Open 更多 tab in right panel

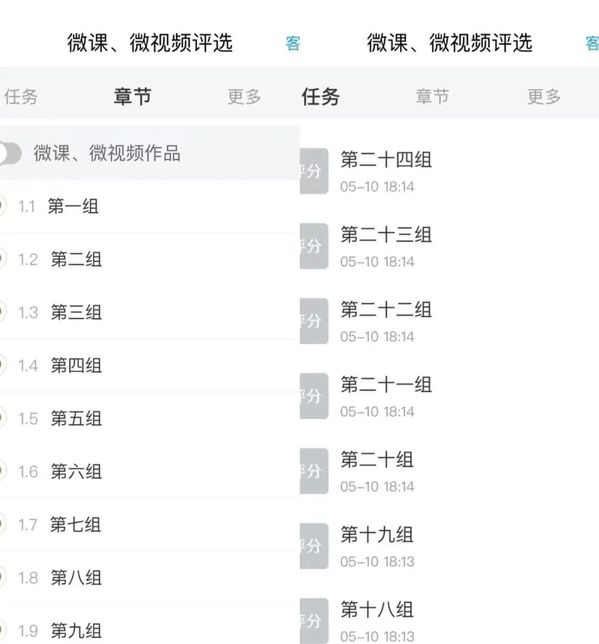pos(544,97)
